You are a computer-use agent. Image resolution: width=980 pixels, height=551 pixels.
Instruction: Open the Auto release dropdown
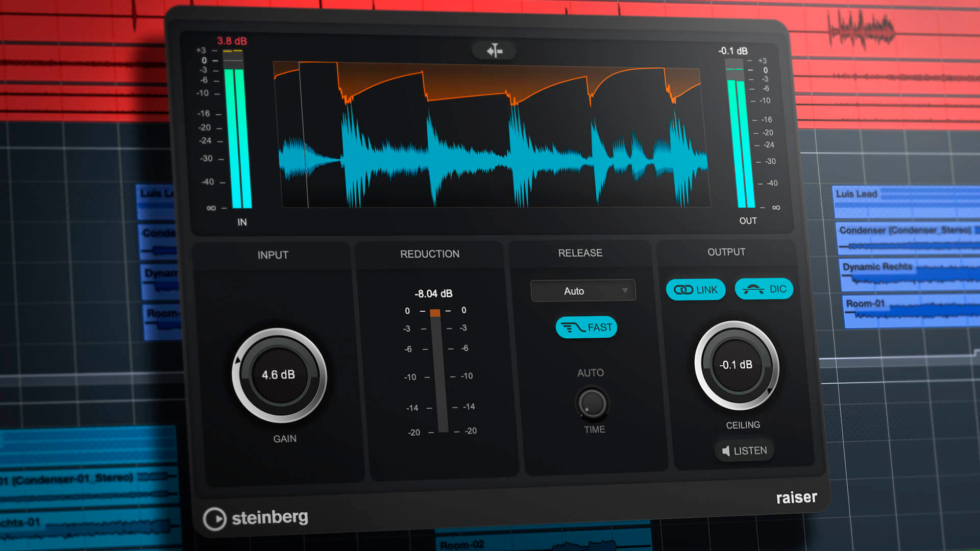582,291
